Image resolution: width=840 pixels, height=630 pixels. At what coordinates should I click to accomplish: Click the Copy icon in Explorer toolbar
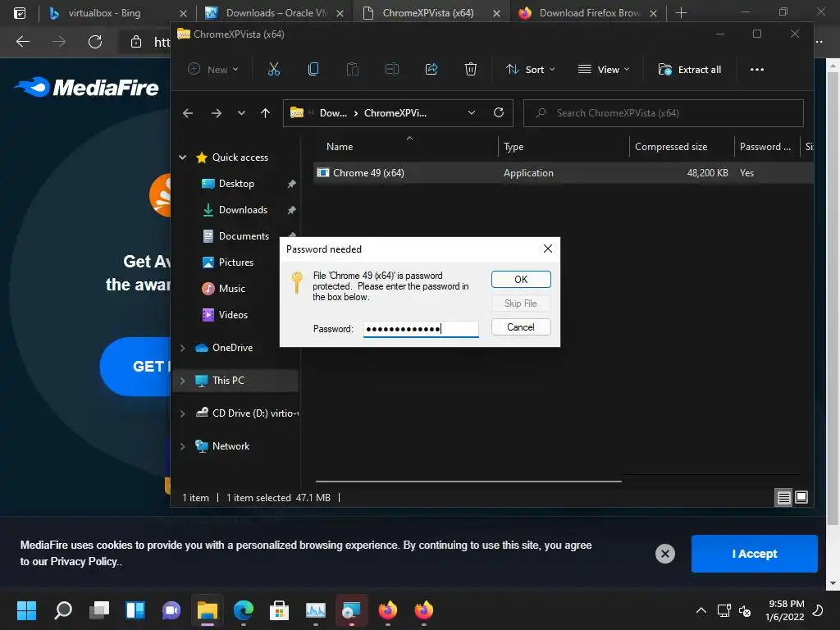pyautogui.click(x=313, y=69)
